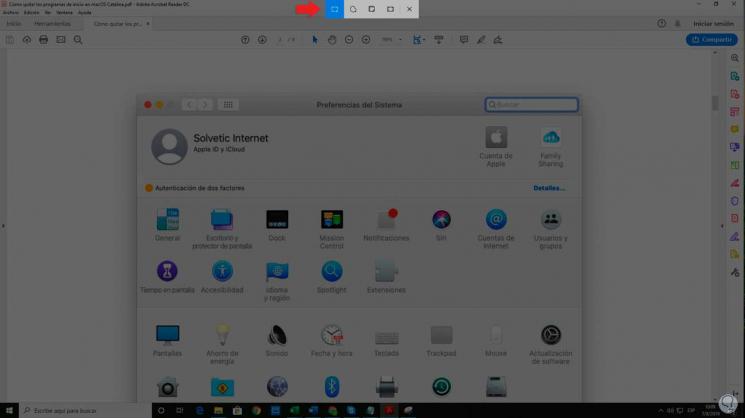Select the highlighter pen tool
The width and height of the screenshot is (745, 418).
click(x=481, y=40)
